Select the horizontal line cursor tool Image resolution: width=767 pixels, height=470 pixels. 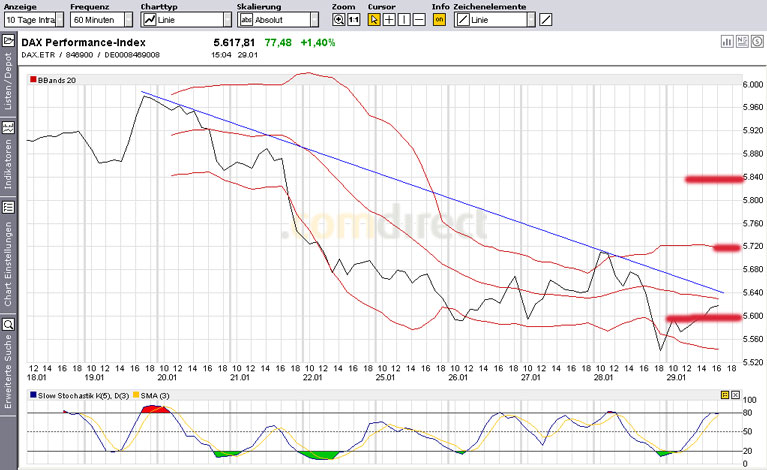click(419, 20)
